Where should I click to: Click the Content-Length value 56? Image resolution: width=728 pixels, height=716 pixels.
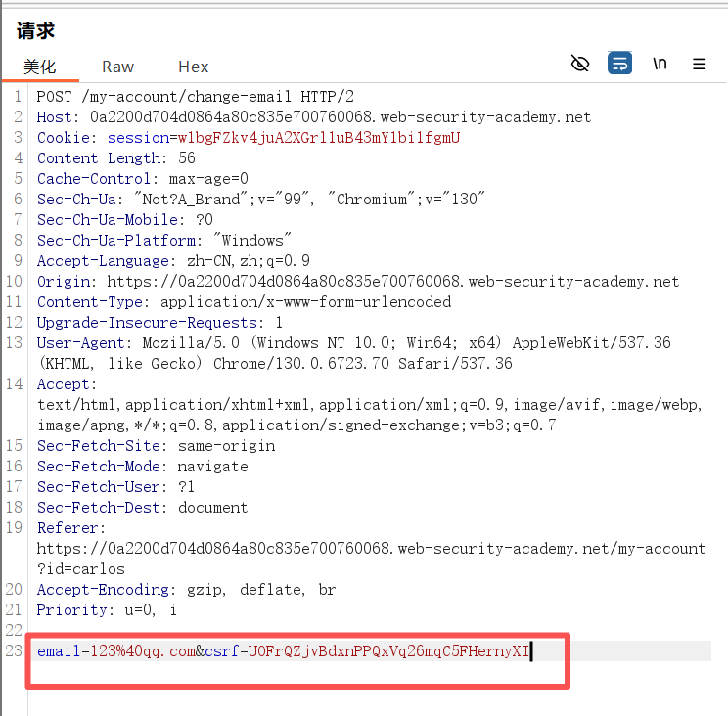tap(187, 158)
